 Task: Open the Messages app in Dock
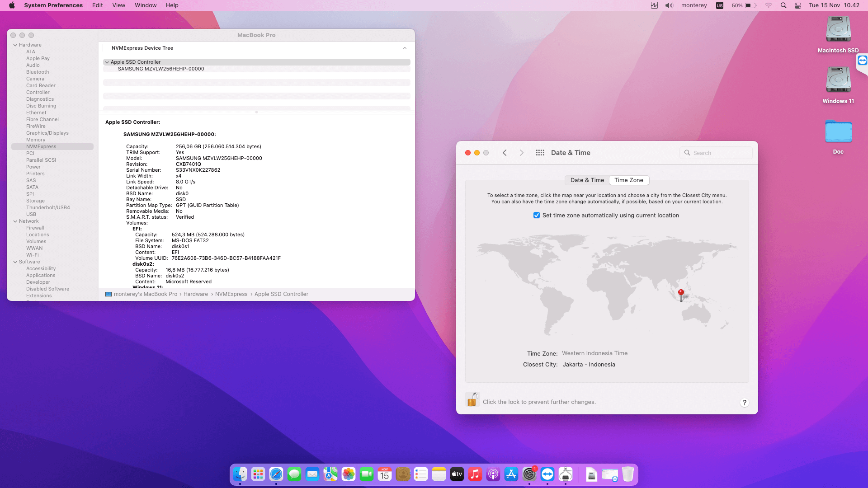[x=294, y=474]
